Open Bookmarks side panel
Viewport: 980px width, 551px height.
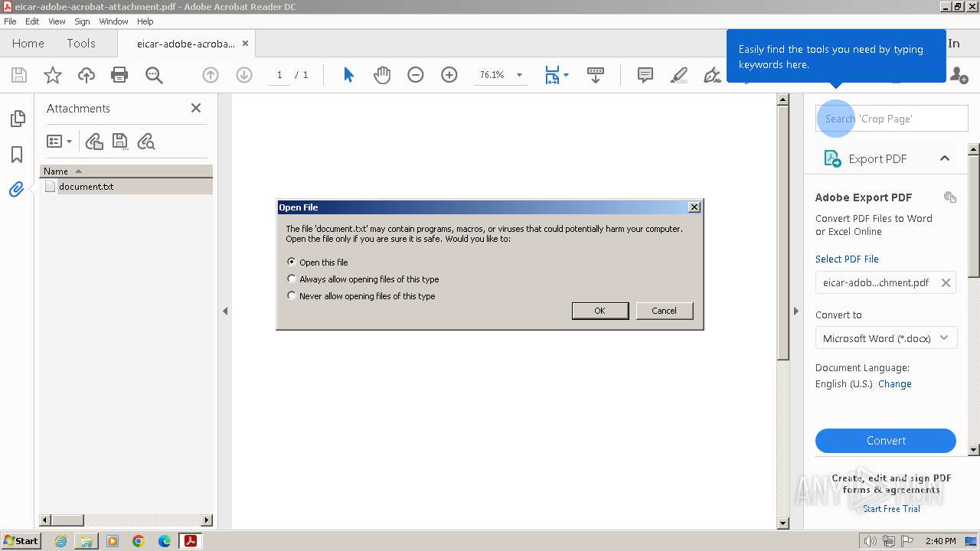17,154
